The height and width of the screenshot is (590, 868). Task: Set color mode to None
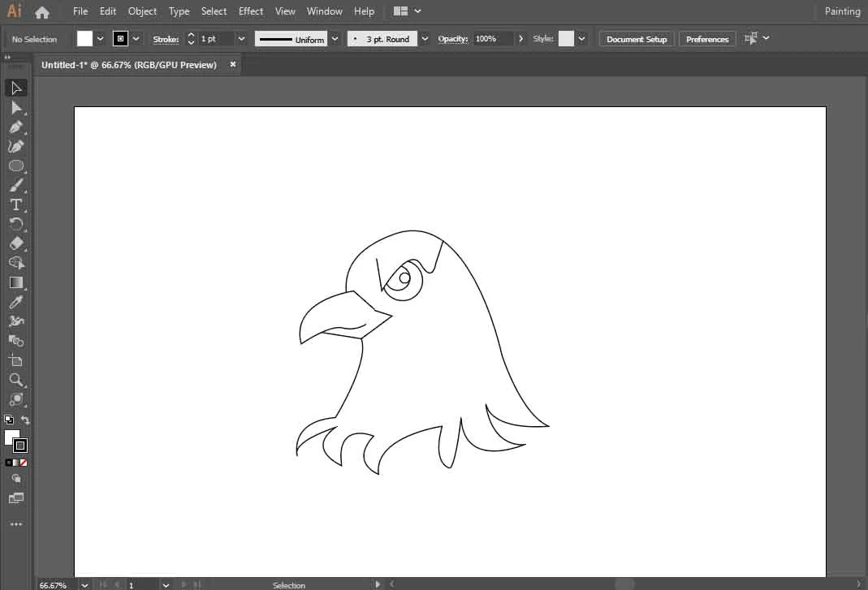click(24, 463)
